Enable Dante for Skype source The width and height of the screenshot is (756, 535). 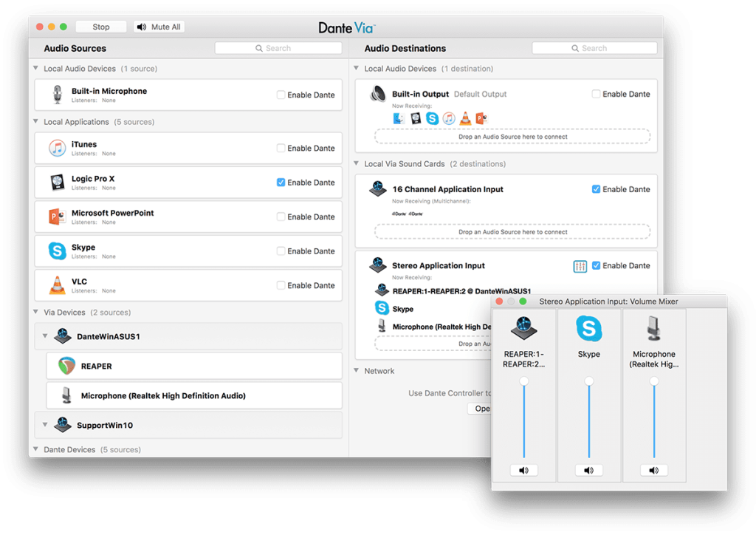(x=281, y=251)
